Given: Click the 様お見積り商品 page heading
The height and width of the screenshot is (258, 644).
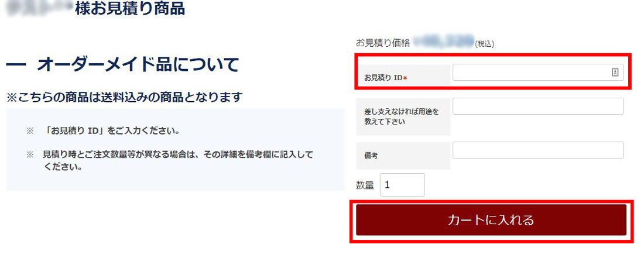Looking at the screenshot, I should pyautogui.click(x=130, y=9).
